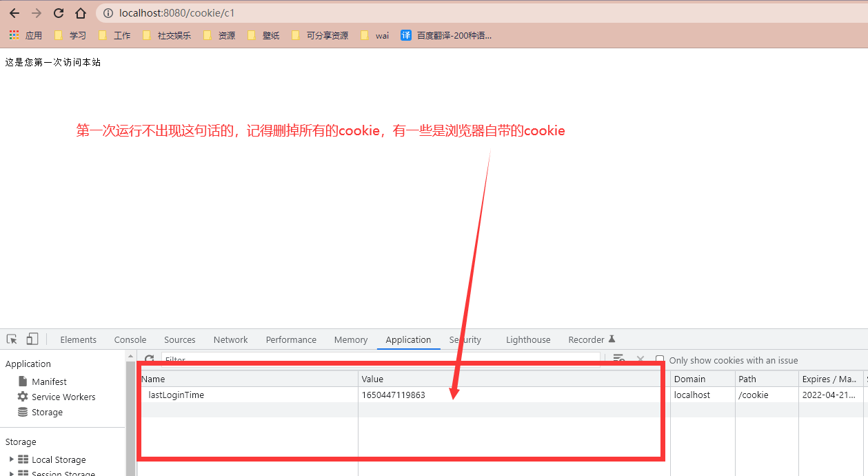Click the refresh cookies icon
868x476 pixels.
(x=149, y=359)
